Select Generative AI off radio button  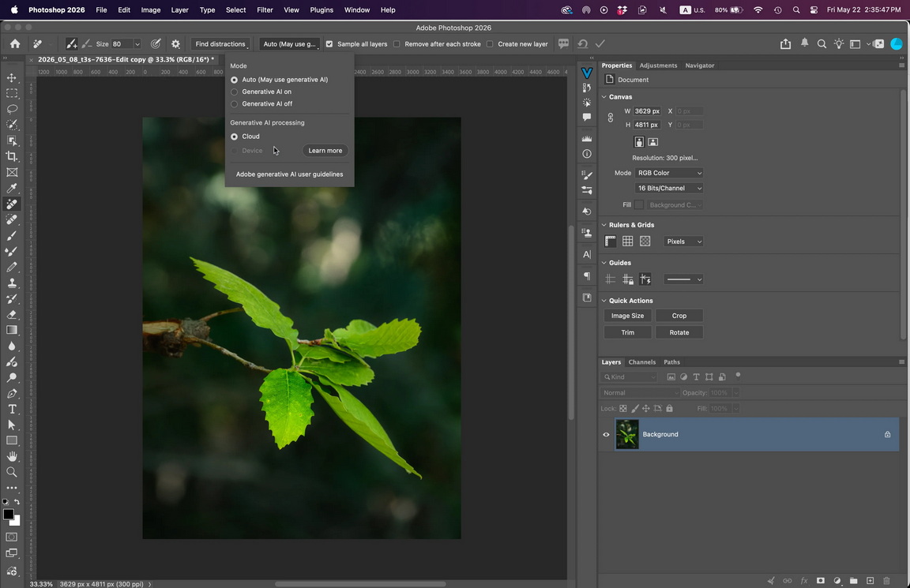pyautogui.click(x=235, y=104)
